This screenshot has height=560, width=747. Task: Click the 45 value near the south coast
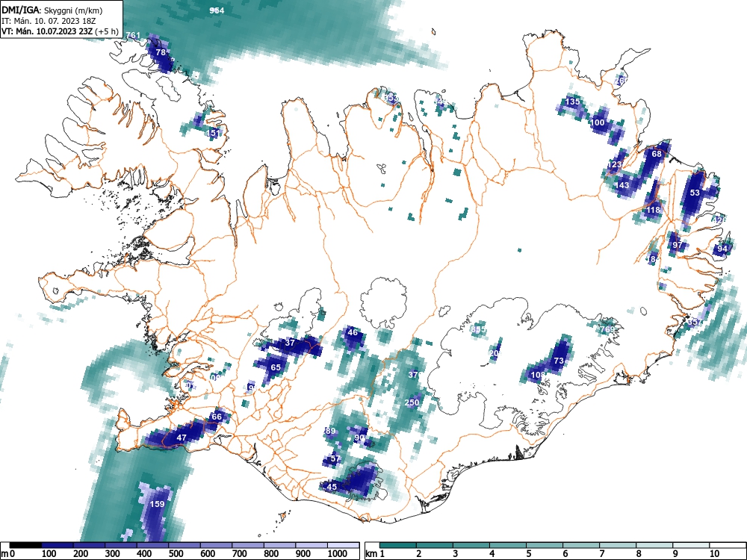(x=332, y=487)
